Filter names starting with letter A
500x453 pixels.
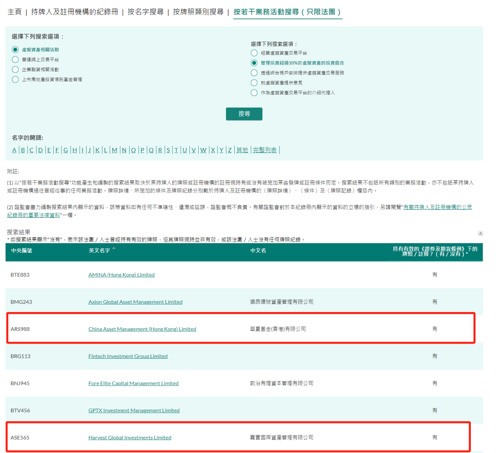pyautogui.click(x=14, y=150)
